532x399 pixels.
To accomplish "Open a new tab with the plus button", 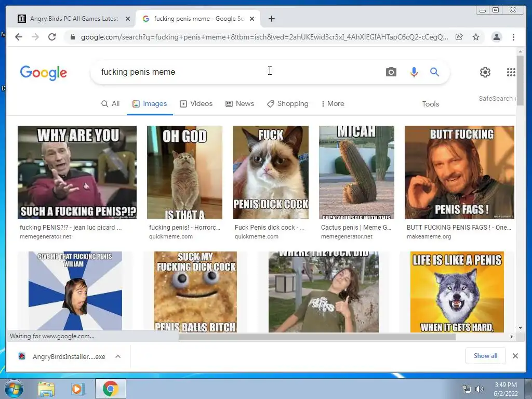I will pos(271,19).
